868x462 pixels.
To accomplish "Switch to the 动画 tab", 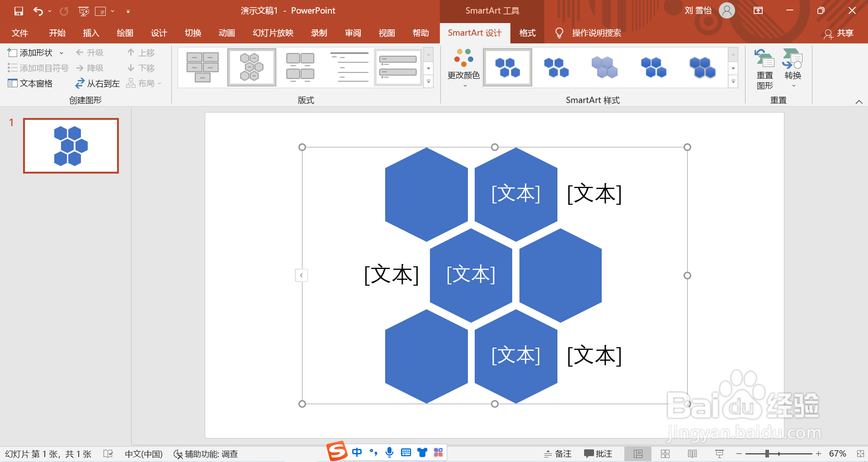I will [x=226, y=33].
